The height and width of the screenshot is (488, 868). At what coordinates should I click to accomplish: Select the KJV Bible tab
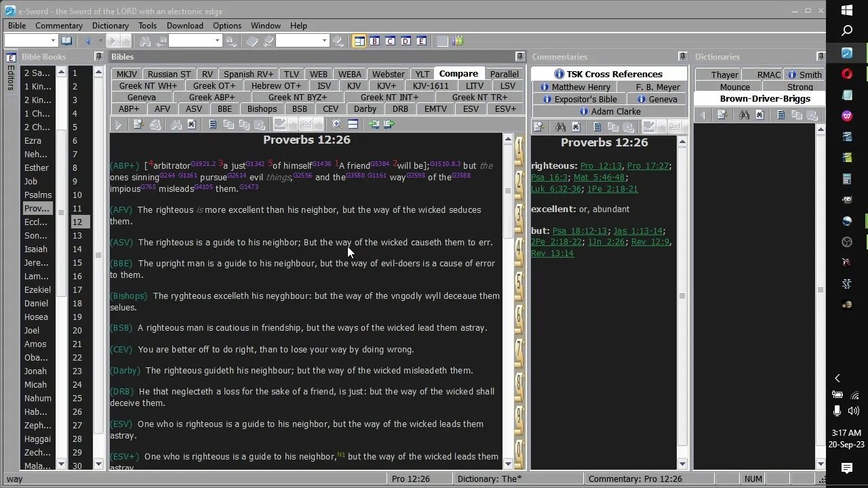click(353, 85)
